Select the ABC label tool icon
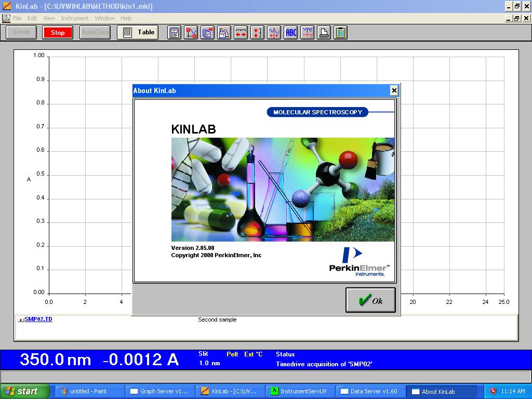 tap(291, 32)
